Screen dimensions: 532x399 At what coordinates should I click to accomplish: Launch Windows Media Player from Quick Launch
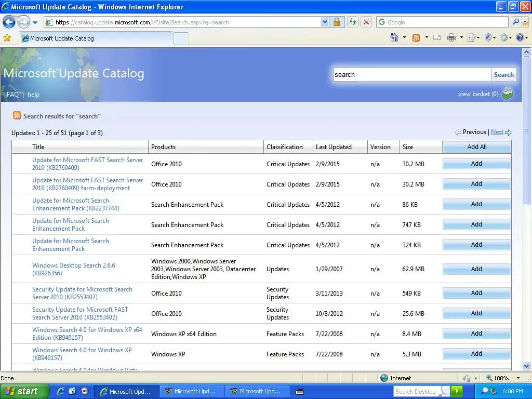pos(85,391)
